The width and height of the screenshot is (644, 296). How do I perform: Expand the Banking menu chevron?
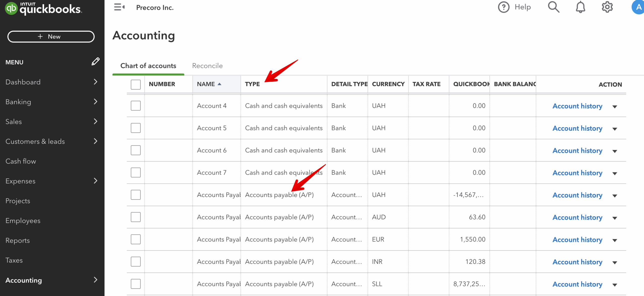pyautogui.click(x=95, y=102)
